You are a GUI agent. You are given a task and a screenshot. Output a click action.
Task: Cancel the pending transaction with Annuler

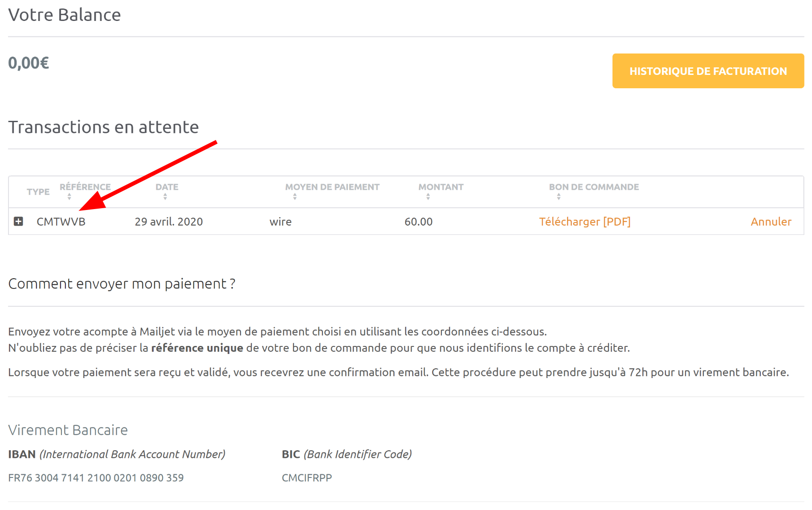(771, 222)
